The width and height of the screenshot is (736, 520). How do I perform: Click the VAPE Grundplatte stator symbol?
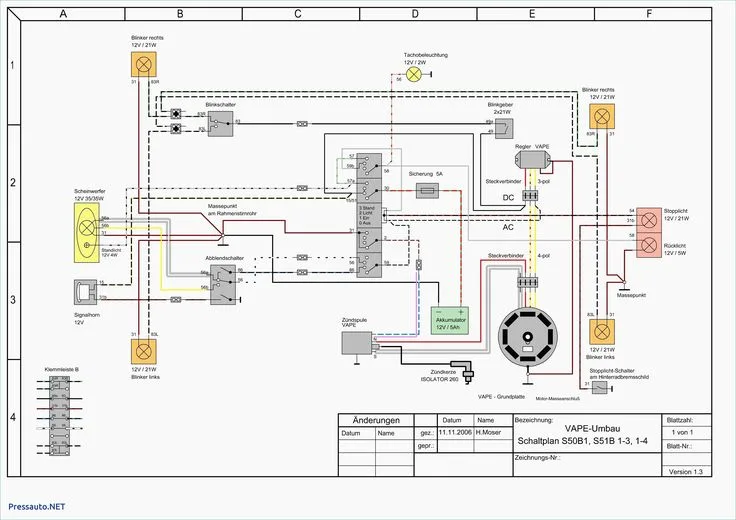click(528, 336)
